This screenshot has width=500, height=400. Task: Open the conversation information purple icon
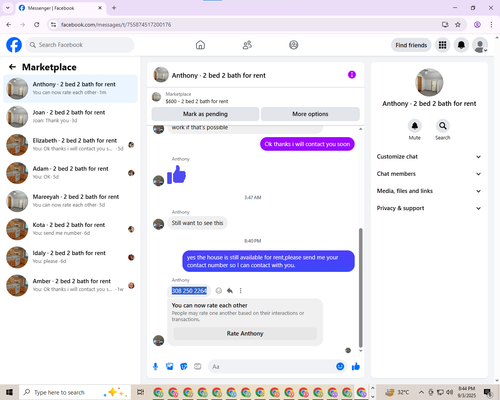[x=352, y=75]
